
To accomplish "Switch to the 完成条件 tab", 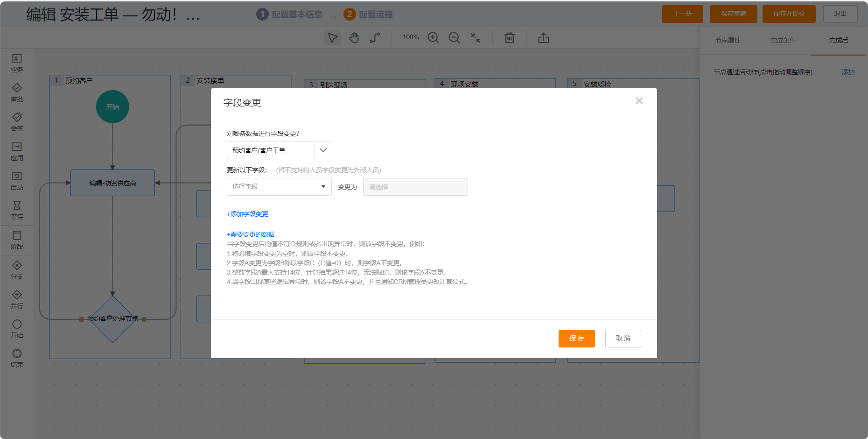I will [783, 41].
